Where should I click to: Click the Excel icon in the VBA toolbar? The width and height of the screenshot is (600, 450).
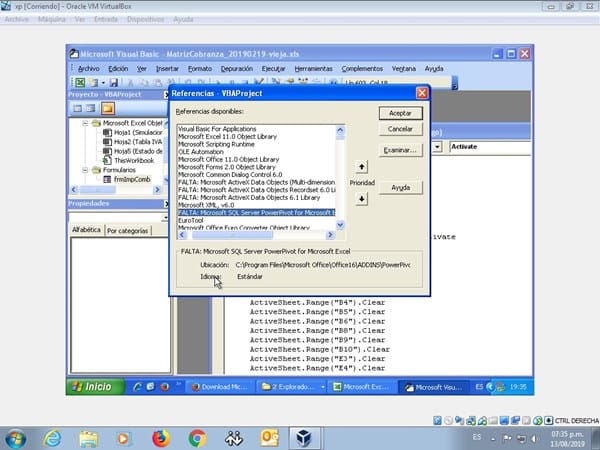click(x=79, y=82)
